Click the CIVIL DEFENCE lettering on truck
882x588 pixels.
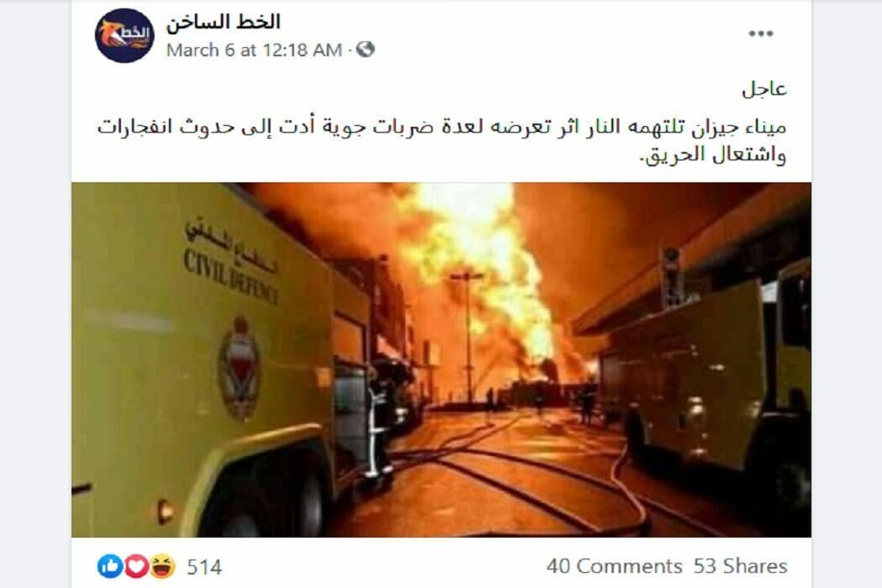pos(231,278)
